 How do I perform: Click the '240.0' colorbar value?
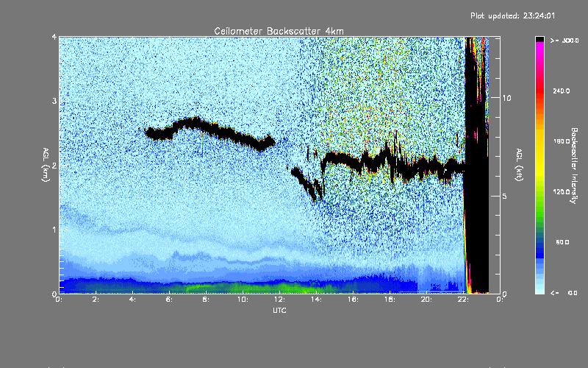[561, 91]
